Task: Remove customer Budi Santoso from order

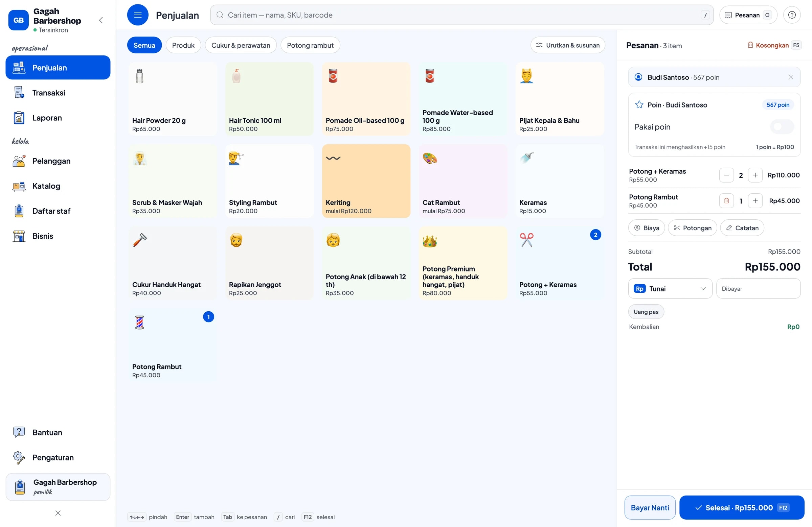Action: (x=790, y=77)
